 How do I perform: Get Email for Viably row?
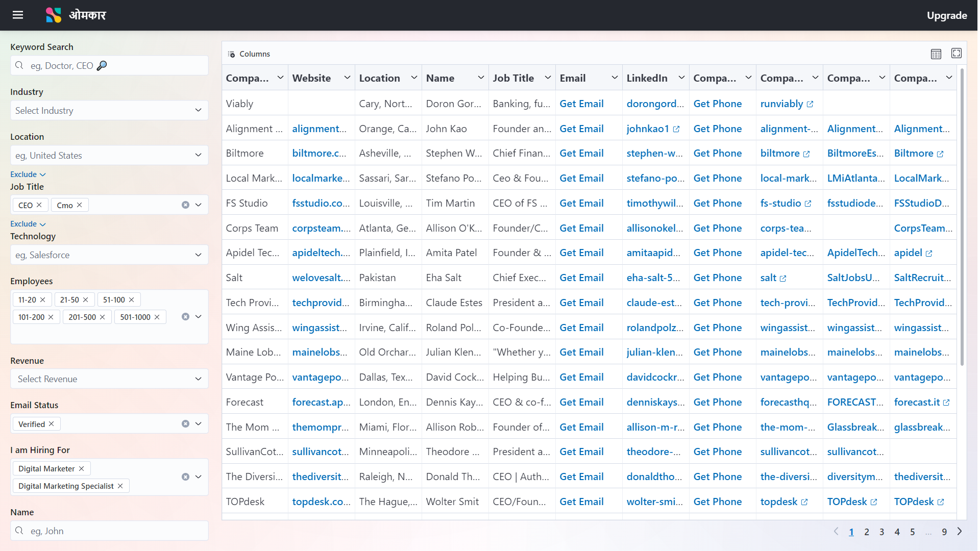pyautogui.click(x=581, y=104)
